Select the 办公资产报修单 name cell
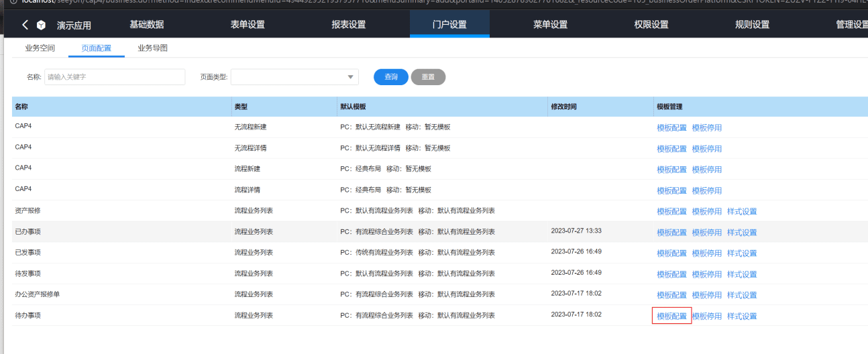868x354 pixels. 38,294
